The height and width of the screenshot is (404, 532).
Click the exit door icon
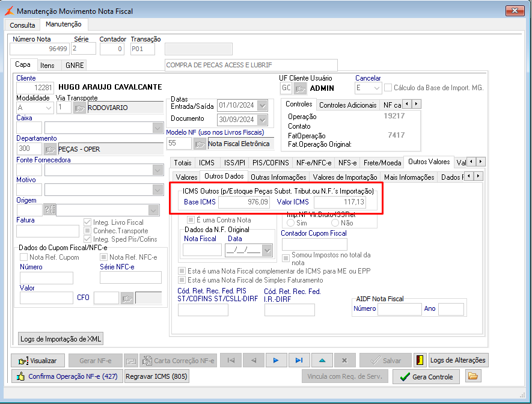[420, 361]
